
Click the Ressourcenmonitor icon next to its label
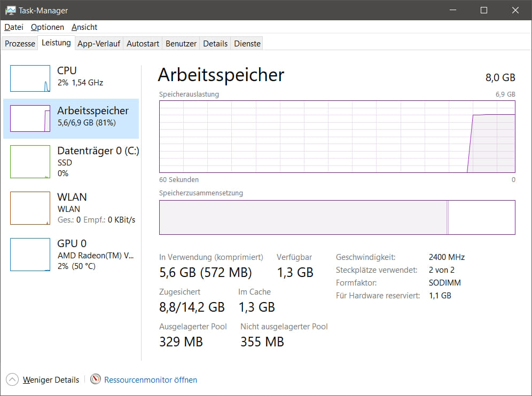pyautogui.click(x=95, y=379)
